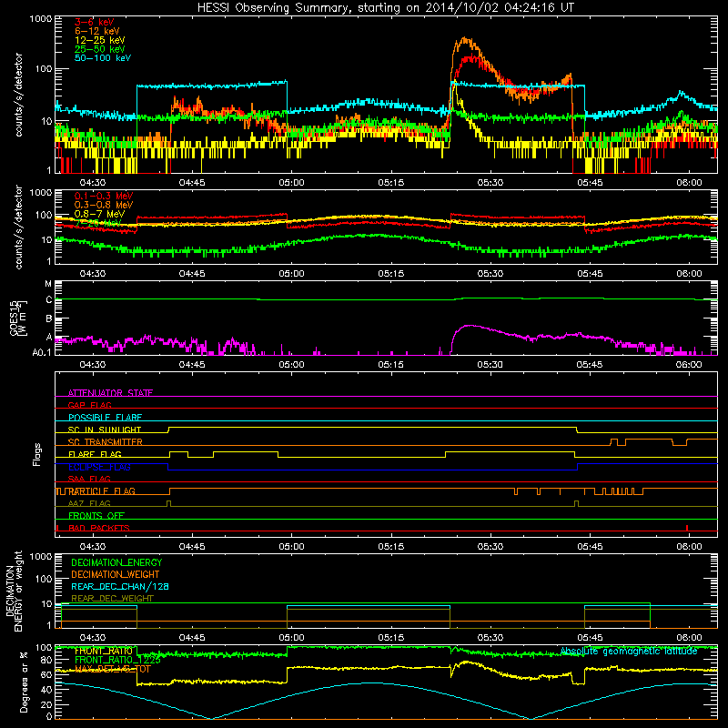This screenshot has width=728, height=728.
Task: Click the A0.1 tick label on GOES panel
Action: (x=41, y=352)
